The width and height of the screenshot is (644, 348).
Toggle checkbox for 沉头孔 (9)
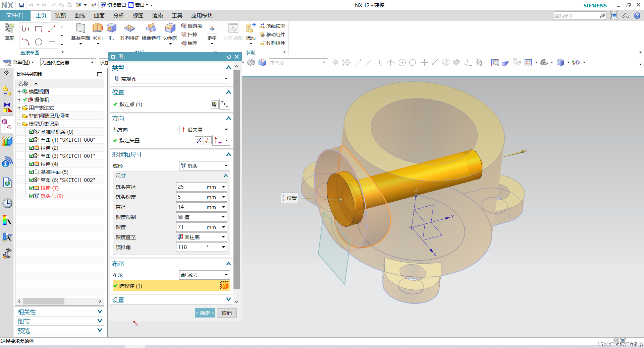pos(32,196)
